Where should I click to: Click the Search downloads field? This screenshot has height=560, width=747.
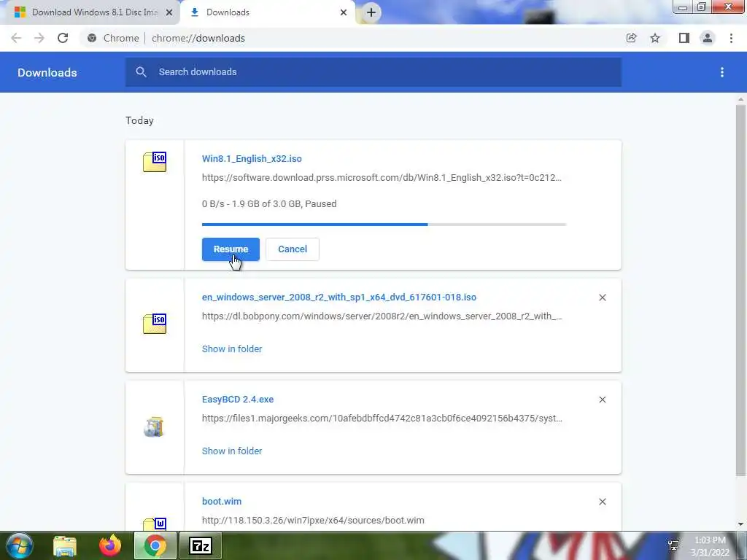(373, 72)
